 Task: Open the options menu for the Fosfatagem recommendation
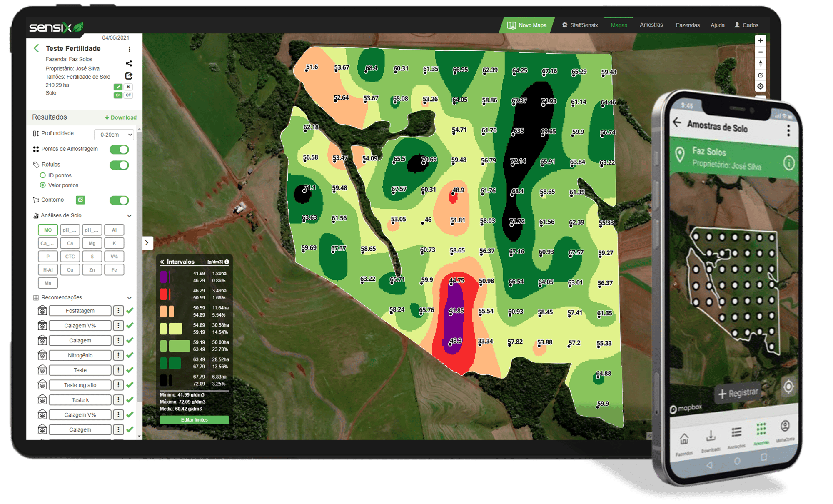(118, 311)
